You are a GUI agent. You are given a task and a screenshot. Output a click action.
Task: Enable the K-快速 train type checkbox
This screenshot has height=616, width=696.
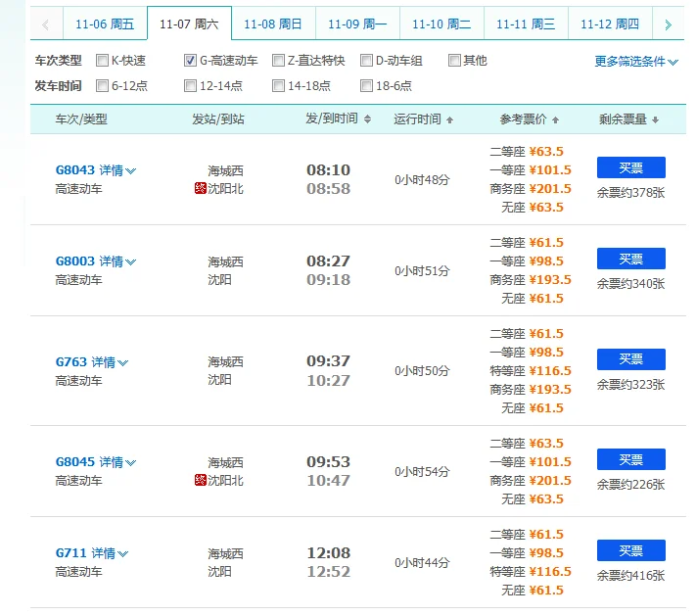tap(102, 61)
